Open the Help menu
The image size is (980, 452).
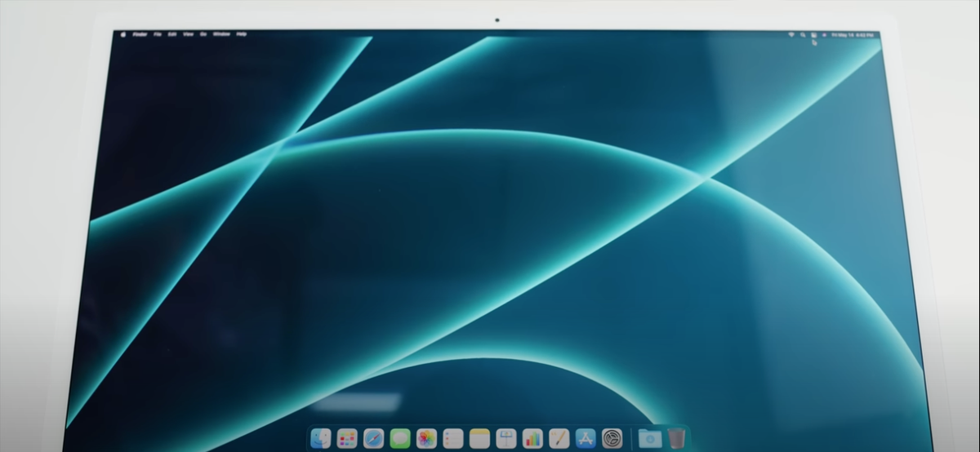(x=242, y=34)
